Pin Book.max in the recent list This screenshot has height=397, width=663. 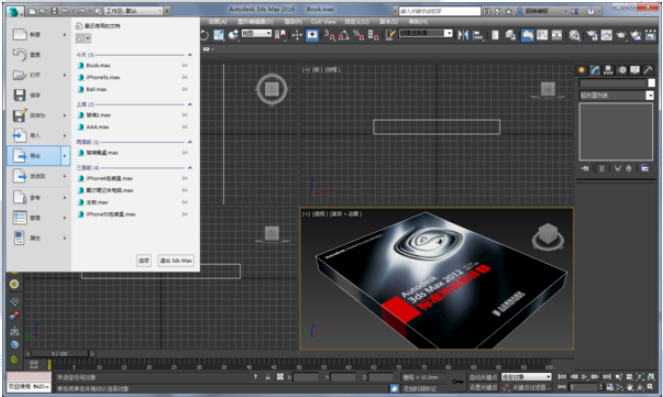[x=185, y=66]
